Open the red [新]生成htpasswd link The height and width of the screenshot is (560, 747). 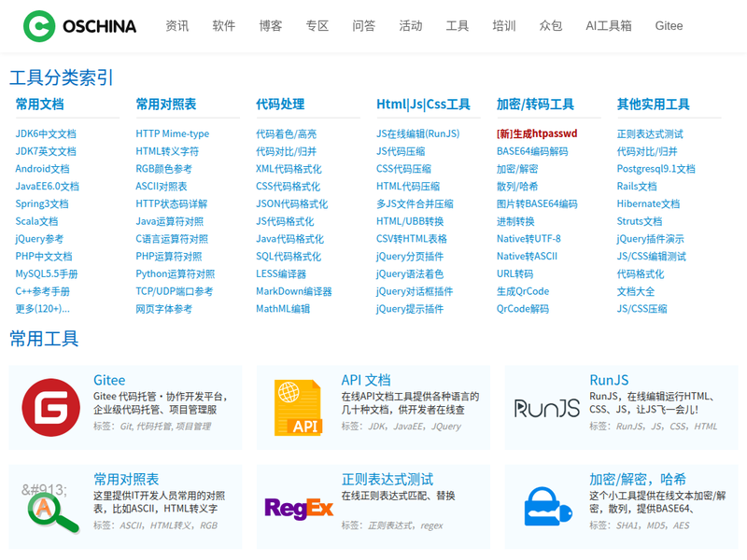tap(536, 133)
